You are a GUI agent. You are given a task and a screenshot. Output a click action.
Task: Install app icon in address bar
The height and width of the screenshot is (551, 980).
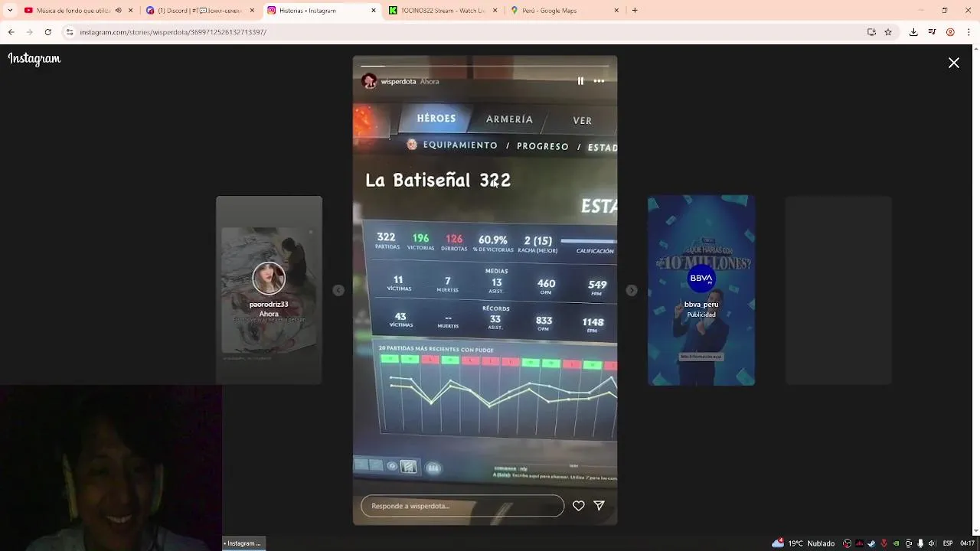coord(871,32)
